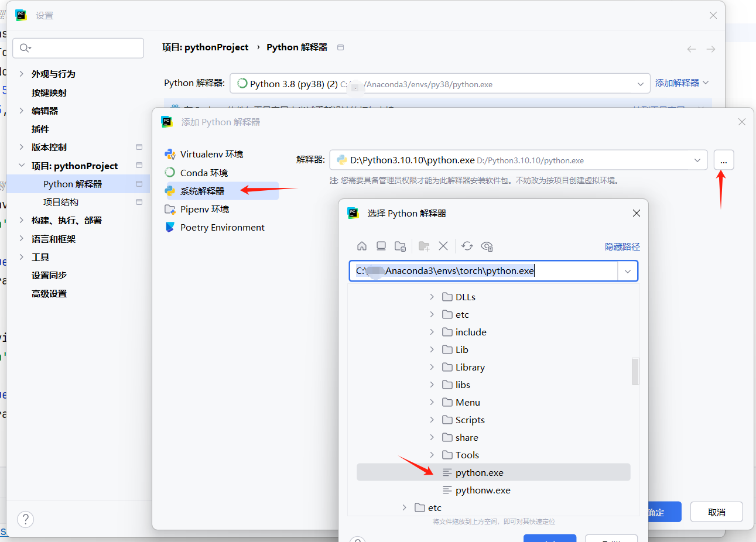Click the Pipenv environment icon

coord(170,209)
